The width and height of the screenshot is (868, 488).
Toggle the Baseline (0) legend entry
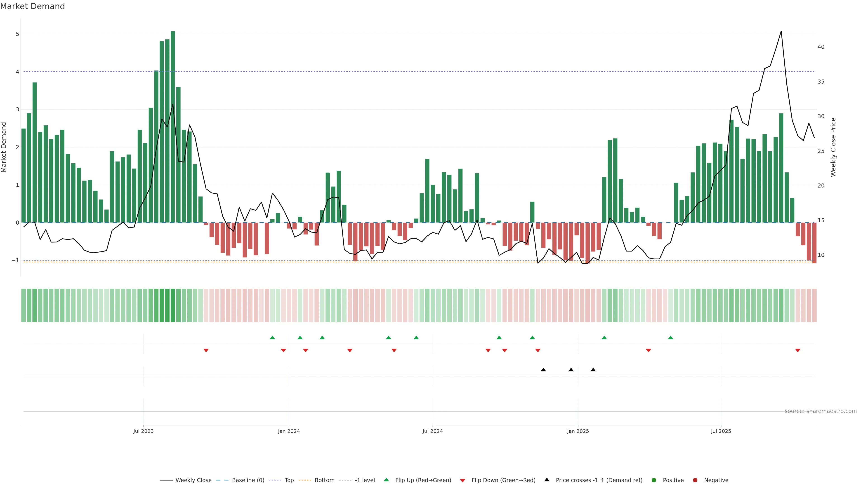[x=248, y=480]
